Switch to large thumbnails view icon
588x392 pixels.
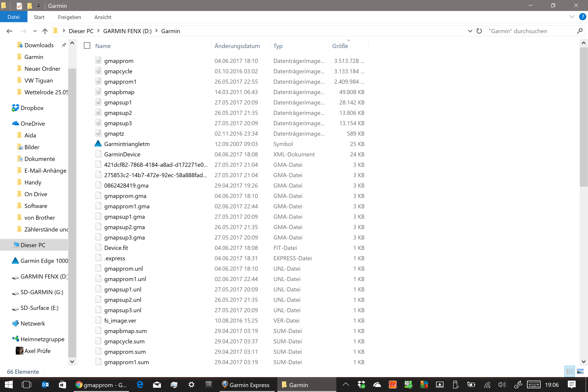click(x=580, y=371)
